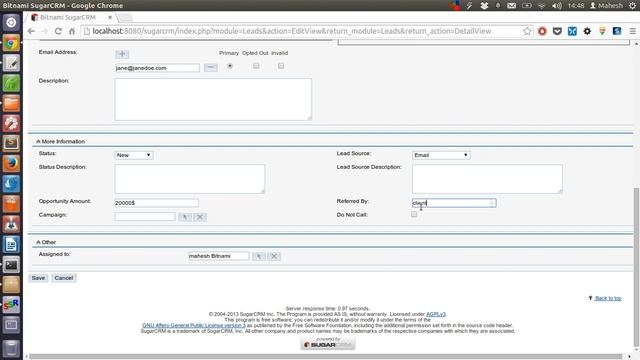This screenshot has width=640, height=360.
Task: Click the gear extension icon in Chrome
Action: click(587, 31)
